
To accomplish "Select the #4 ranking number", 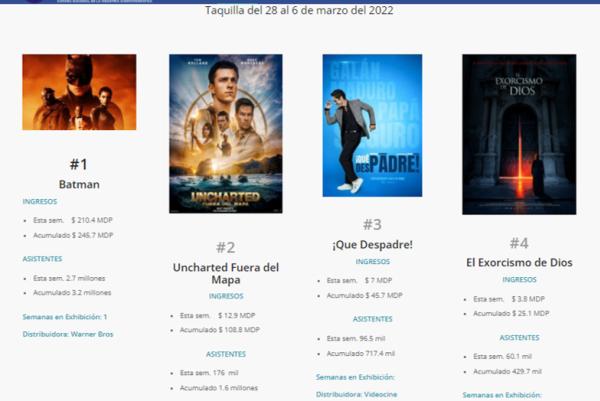I will coord(519,243).
